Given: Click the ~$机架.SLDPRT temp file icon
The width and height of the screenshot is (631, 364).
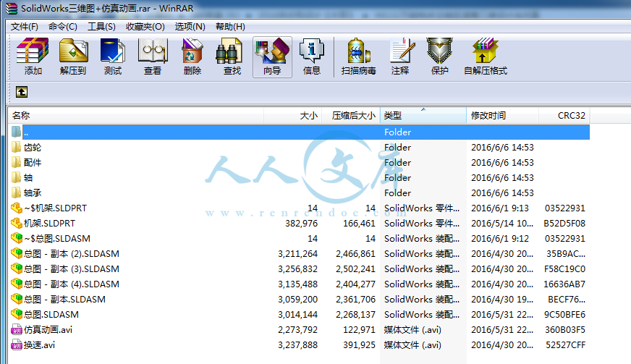Looking at the screenshot, I should 17,208.
